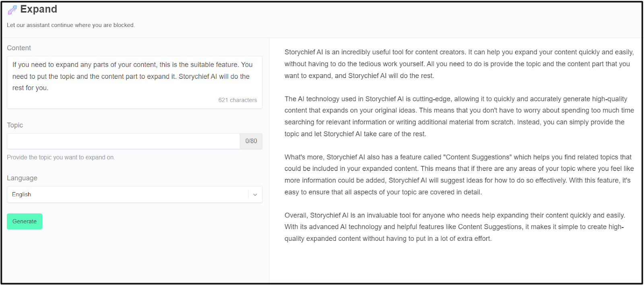
Task: Focus the empty Topic input field
Action: point(123,141)
